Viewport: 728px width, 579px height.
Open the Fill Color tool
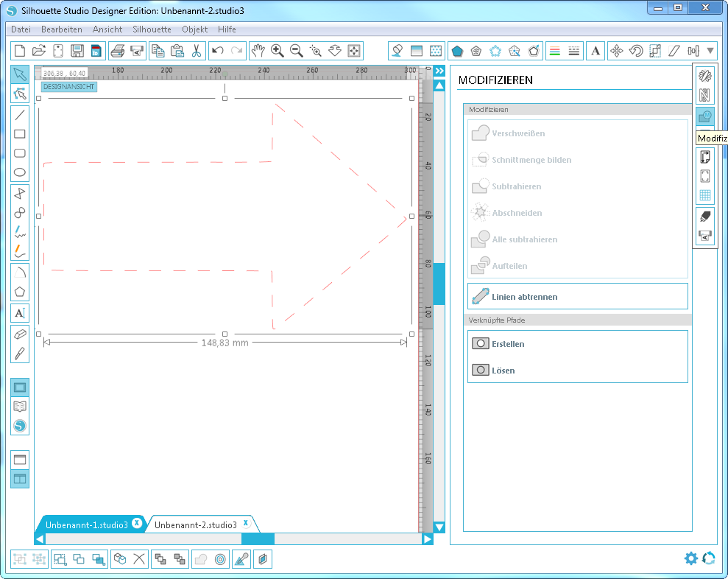(x=397, y=50)
